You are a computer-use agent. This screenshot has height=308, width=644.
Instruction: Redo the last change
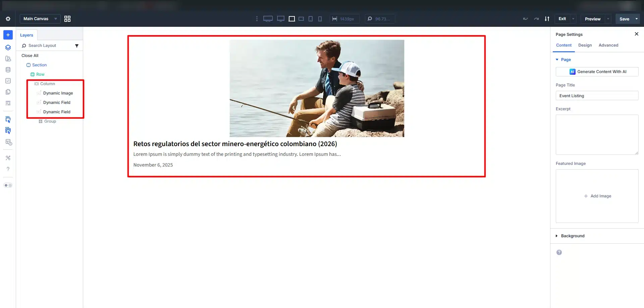(536, 19)
